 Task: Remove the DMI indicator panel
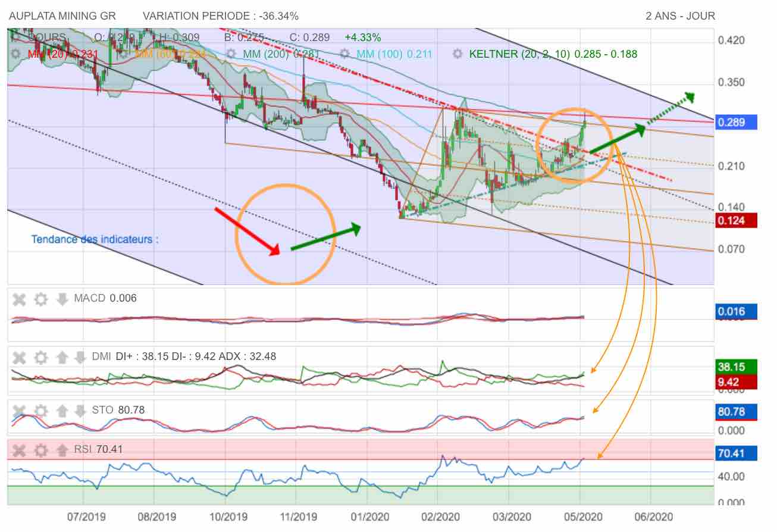(x=19, y=357)
